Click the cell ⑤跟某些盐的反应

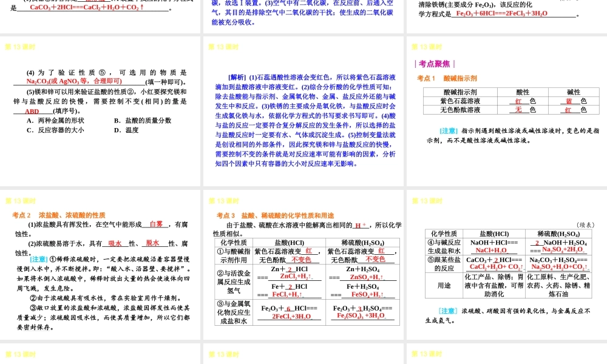pyautogui.click(x=444, y=264)
